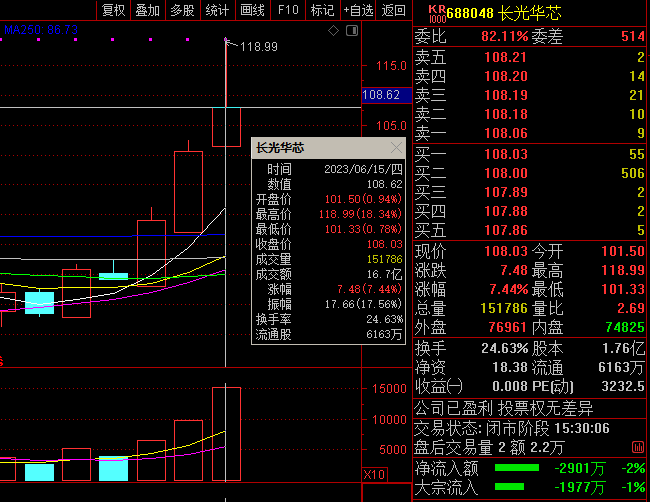Click popup 最低价 101.33(0.78%)
The image size is (650, 502).
point(363,229)
